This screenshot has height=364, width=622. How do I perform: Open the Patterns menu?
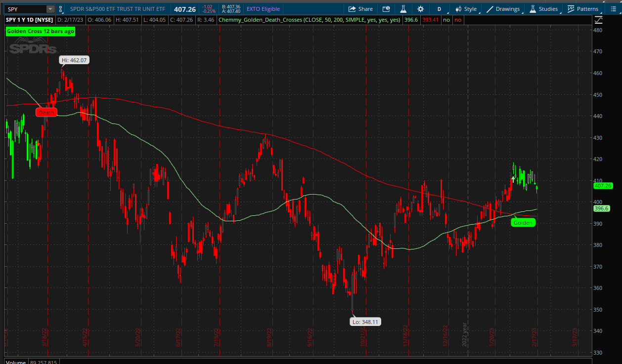[583, 9]
